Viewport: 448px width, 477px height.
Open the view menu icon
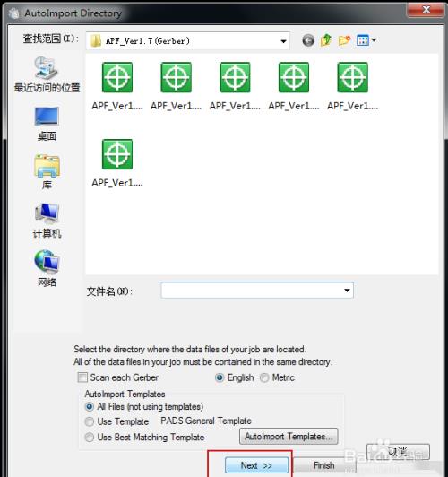pos(366,40)
